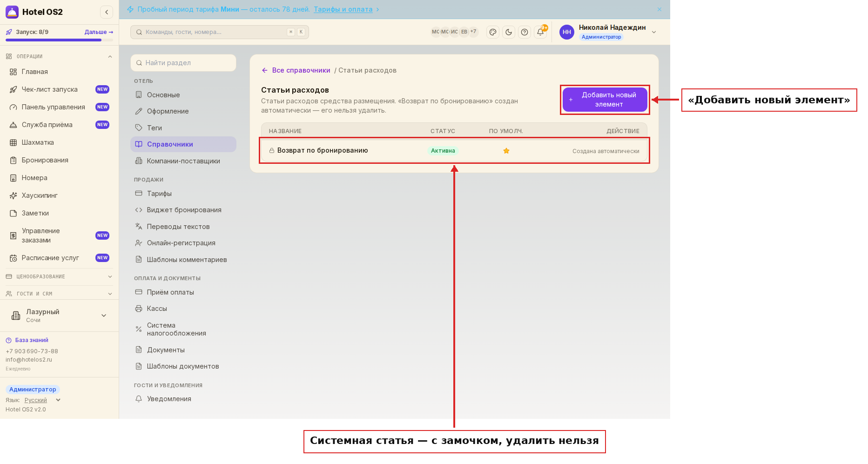Click the Активна status badge

coord(443,151)
